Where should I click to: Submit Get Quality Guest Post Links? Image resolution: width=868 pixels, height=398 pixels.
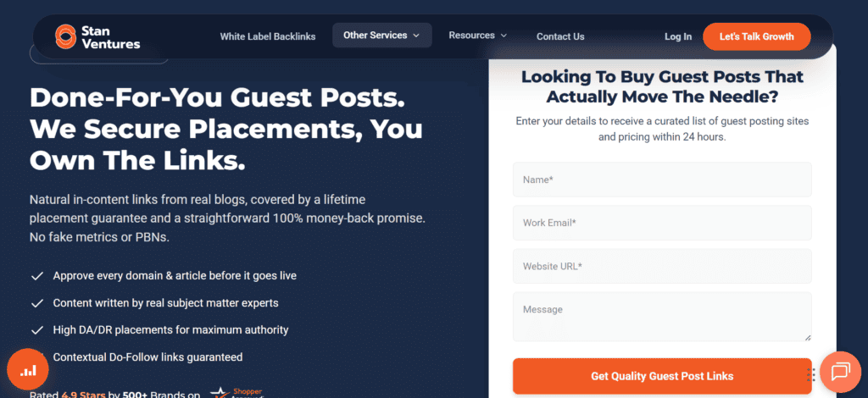click(662, 377)
